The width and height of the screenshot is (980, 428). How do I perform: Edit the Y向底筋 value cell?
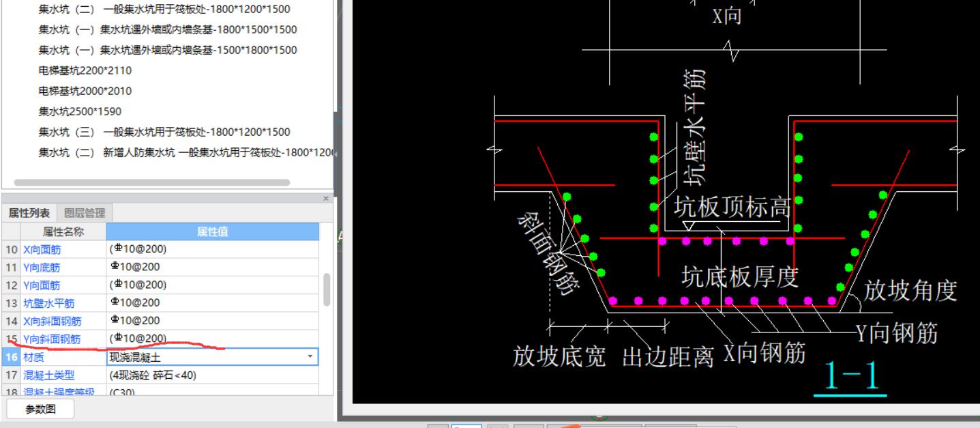[212, 267]
